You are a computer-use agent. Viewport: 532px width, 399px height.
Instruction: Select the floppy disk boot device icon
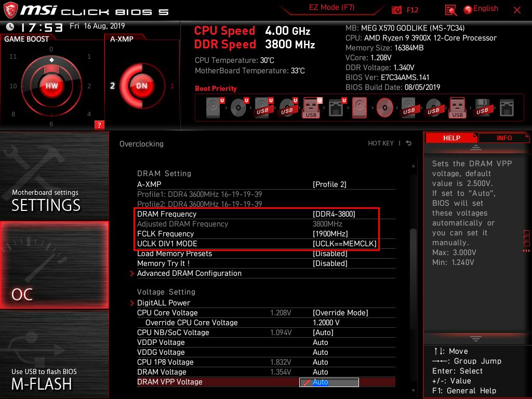482,108
